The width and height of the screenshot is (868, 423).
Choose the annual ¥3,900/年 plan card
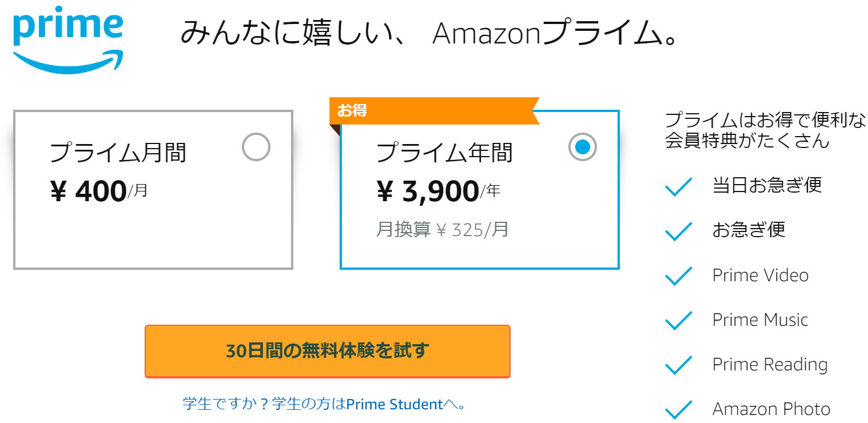480,190
